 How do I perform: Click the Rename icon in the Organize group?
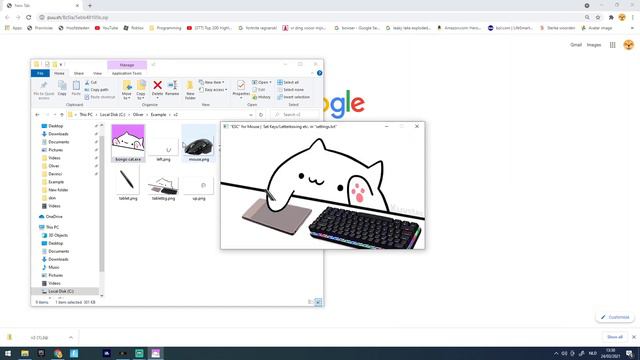[x=172, y=85]
